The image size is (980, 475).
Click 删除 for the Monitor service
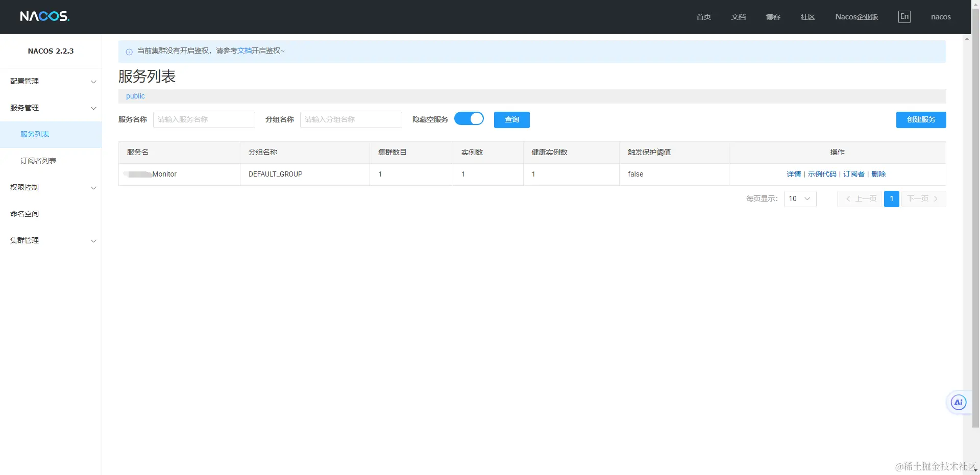(x=878, y=174)
